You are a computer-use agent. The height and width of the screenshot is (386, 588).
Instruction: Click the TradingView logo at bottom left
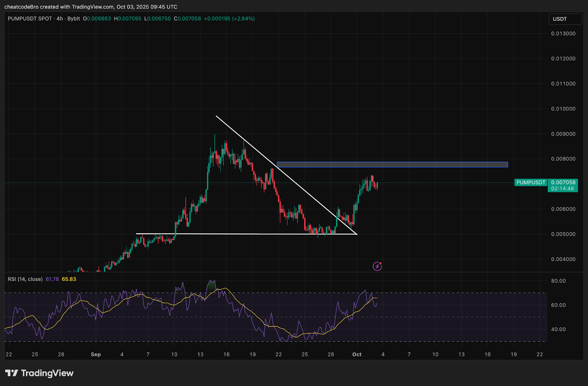(38, 373)
